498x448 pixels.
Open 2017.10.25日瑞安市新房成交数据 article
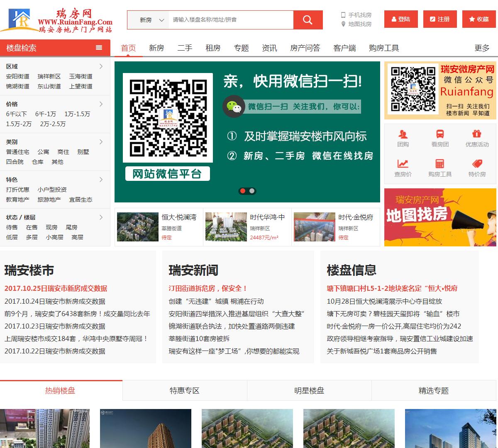point(56,288)
